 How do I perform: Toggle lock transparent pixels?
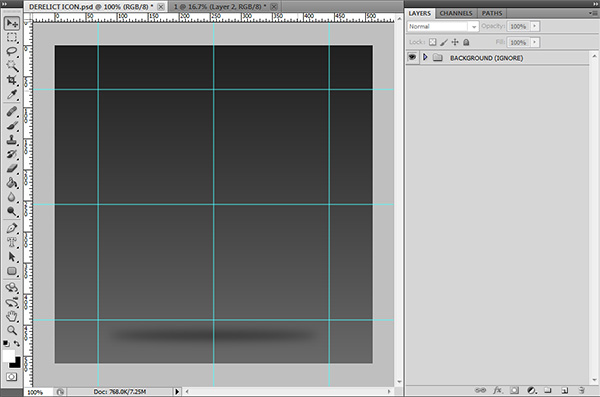(432, 42)
